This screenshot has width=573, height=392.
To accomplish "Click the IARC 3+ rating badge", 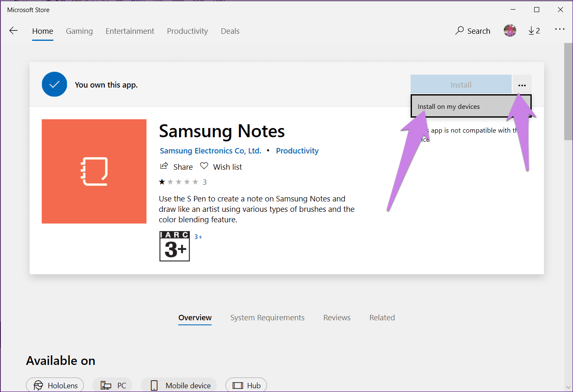I will click(174, 246).
